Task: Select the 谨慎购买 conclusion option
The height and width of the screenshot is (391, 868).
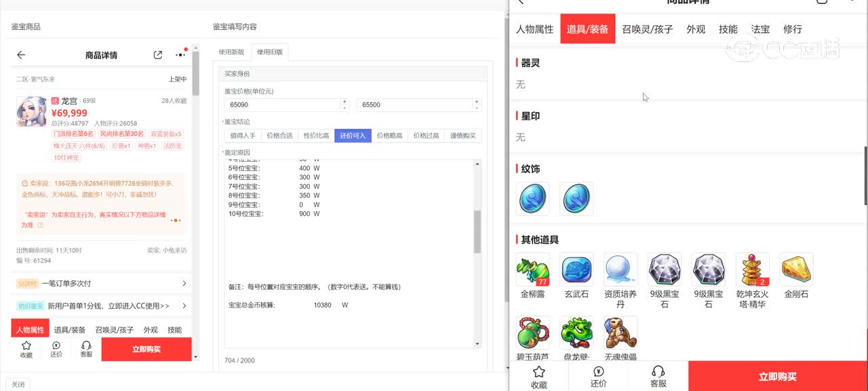Action: click(x=463, y=136)
